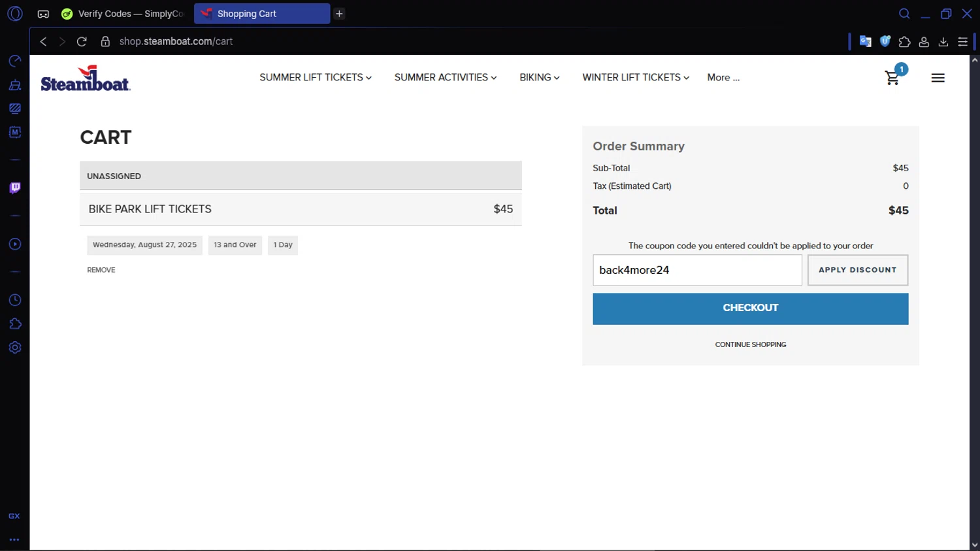The height and width of the screenshot is (551, 980).
Task: Click the Order Summary heading
Action: pyautogui.click(x=638, y=146)
